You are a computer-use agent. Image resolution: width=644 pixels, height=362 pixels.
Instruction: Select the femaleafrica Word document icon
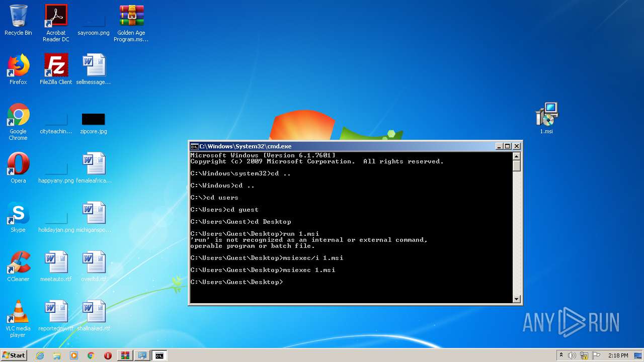[94, 168]
